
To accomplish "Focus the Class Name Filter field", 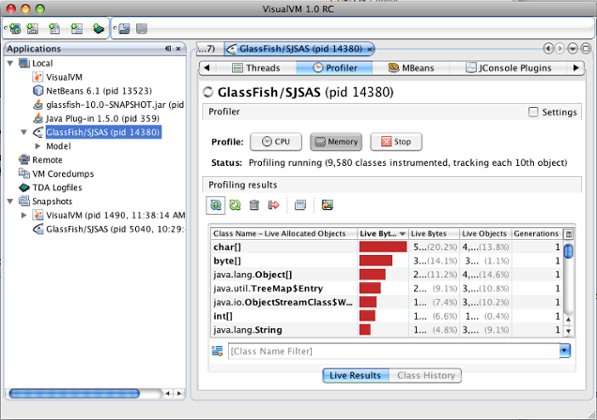I will point(393,351).
